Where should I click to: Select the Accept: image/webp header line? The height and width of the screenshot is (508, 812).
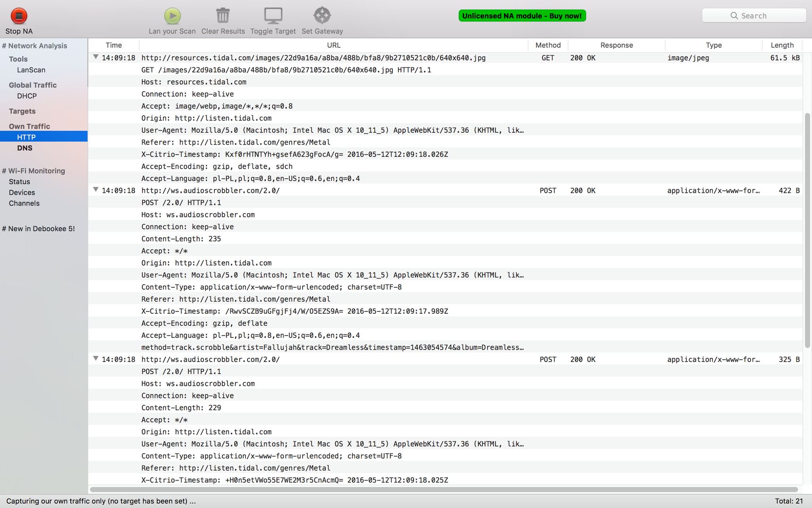point(217,106)
